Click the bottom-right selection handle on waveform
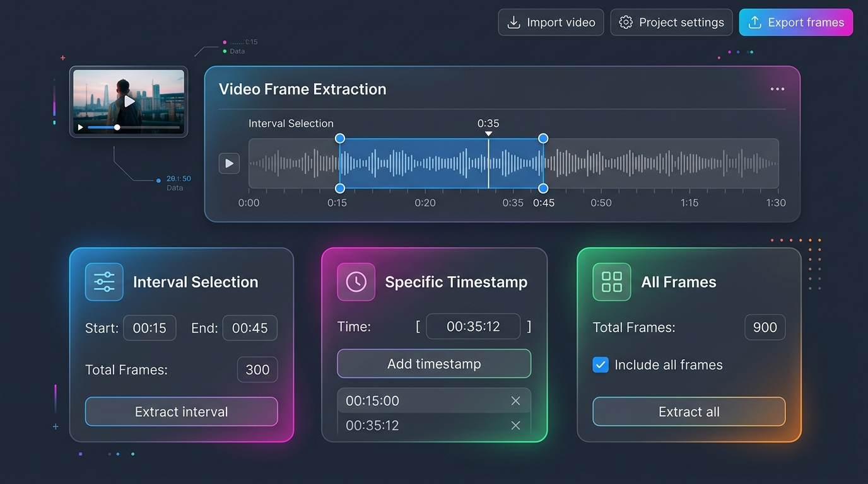 pos(543,188)
